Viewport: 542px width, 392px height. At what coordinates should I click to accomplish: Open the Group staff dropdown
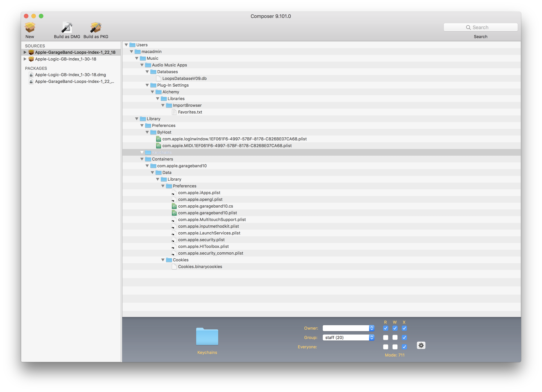pyautogui.click(x=371, y=337)
